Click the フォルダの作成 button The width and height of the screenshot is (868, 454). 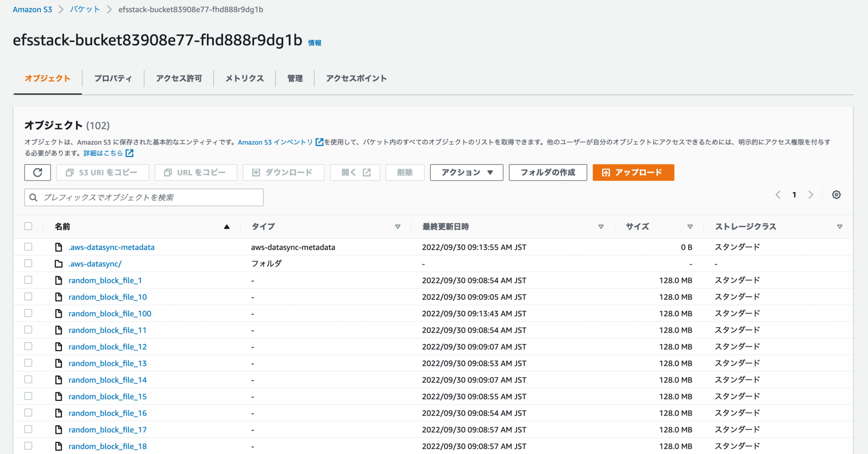point(547,172)
